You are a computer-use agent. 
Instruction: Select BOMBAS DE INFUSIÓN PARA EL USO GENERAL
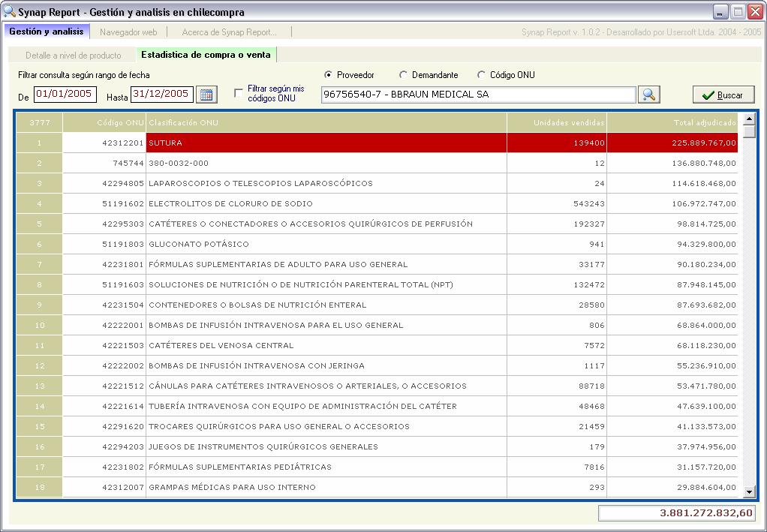[377, 325]
